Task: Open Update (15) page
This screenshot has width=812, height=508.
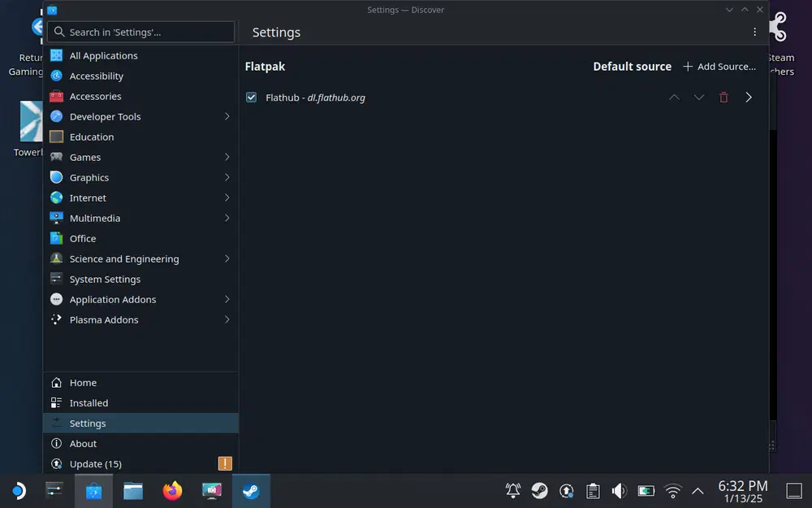Action: click(140, 464)
